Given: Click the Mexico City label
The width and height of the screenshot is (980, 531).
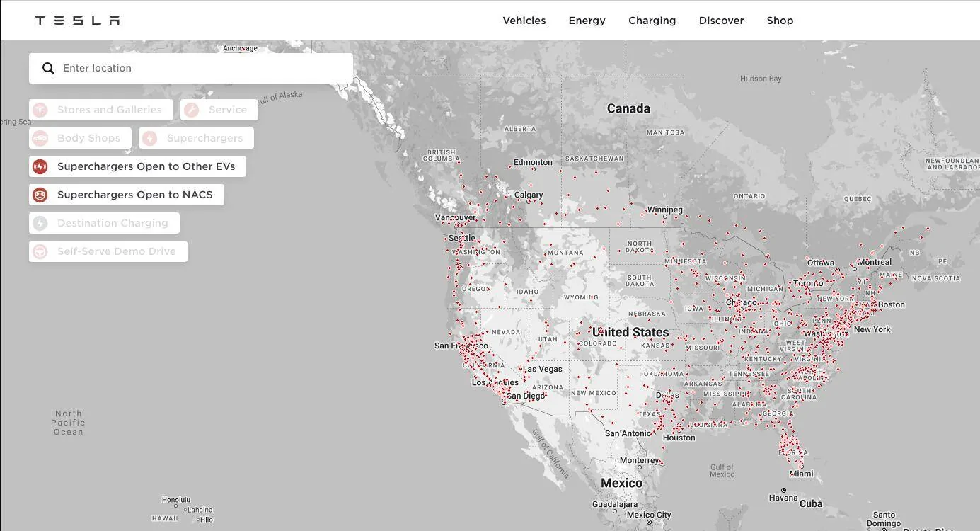Looking at the screenshot, I should pos(649,515).
